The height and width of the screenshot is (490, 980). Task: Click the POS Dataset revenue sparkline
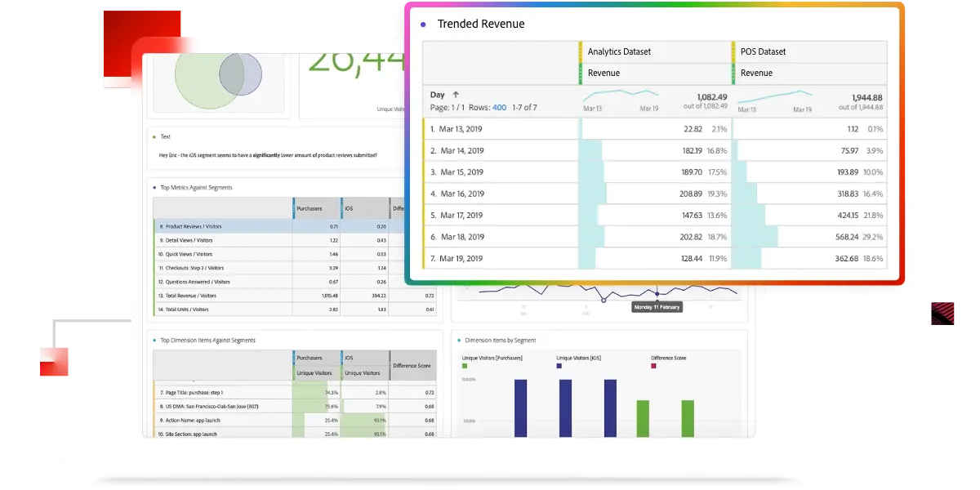pyautogui.click(x=774, y=97)
